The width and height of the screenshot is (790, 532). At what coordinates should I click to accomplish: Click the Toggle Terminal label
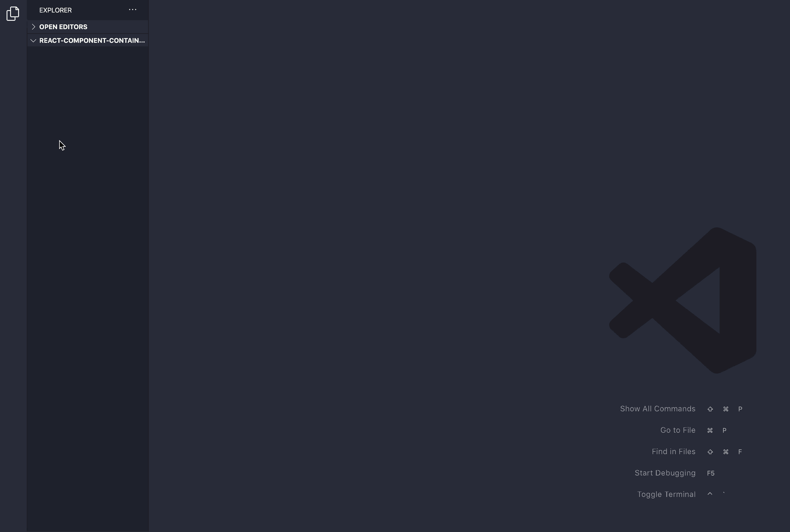(666, 494)
